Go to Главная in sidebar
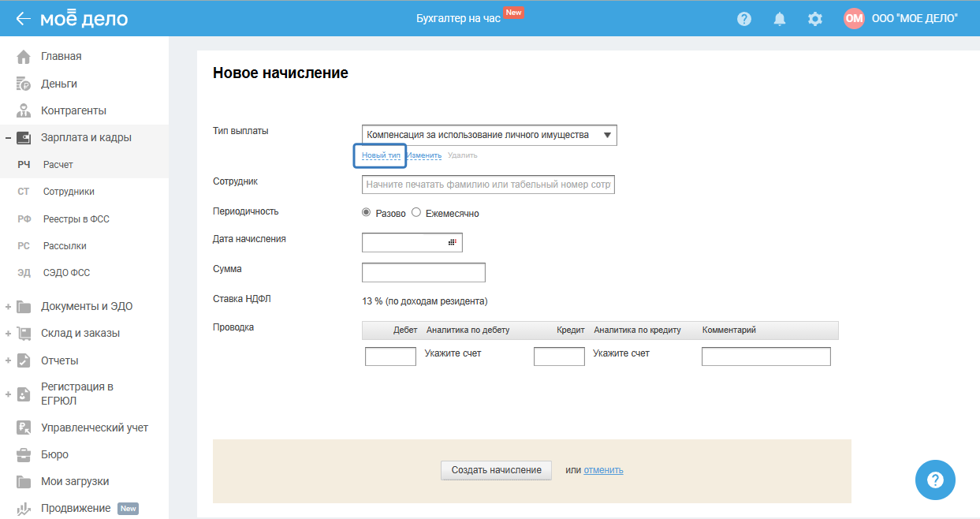 point(61,57)
